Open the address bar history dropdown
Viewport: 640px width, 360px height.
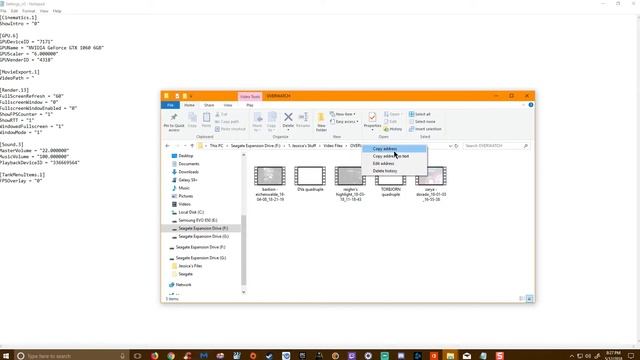(450, 146)
